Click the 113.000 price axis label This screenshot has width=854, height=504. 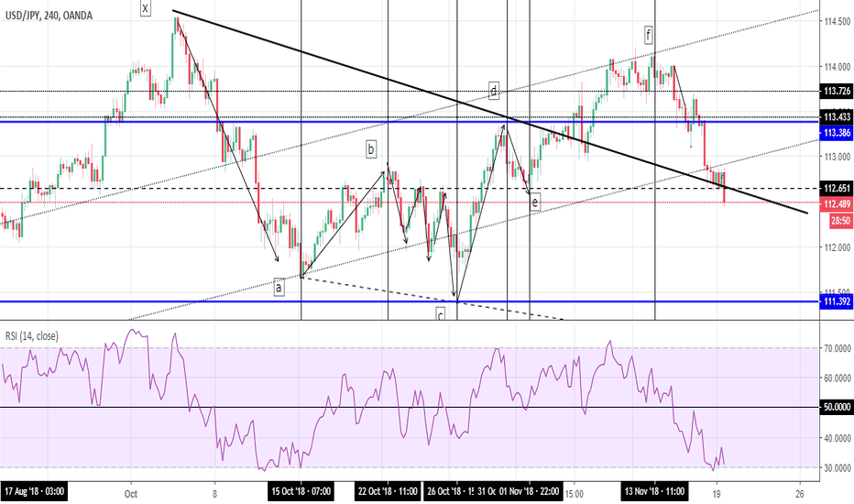pyautogui.click(x=838, y=157)
